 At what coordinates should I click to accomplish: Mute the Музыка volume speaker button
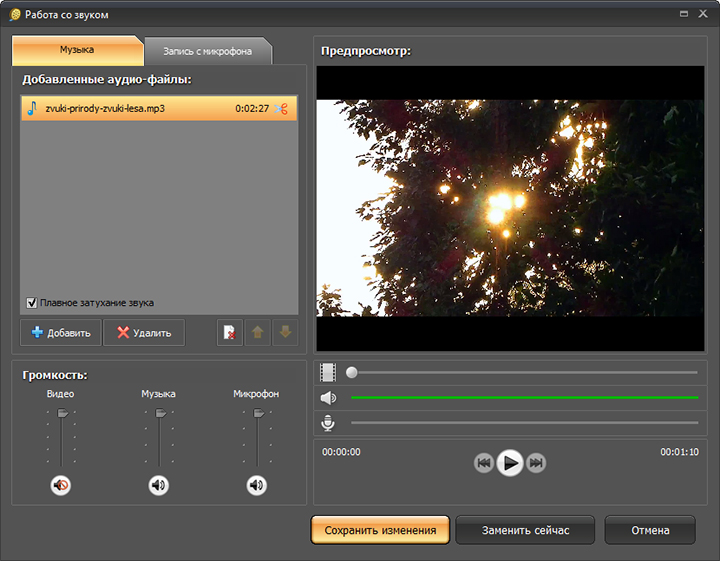pyautogui.click(x=159, y=485)
